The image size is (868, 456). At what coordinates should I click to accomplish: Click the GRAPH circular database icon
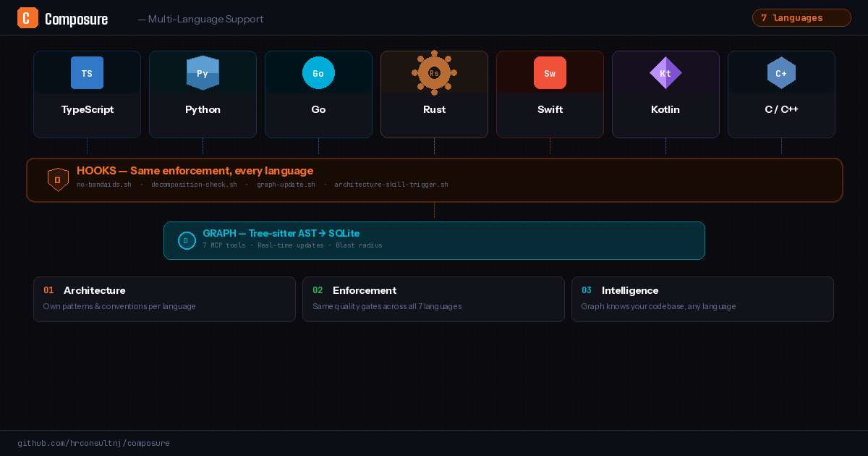tap(187, 240)
